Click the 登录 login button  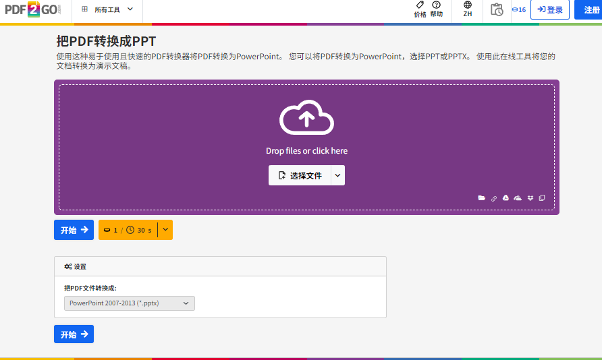click(550, 9)
